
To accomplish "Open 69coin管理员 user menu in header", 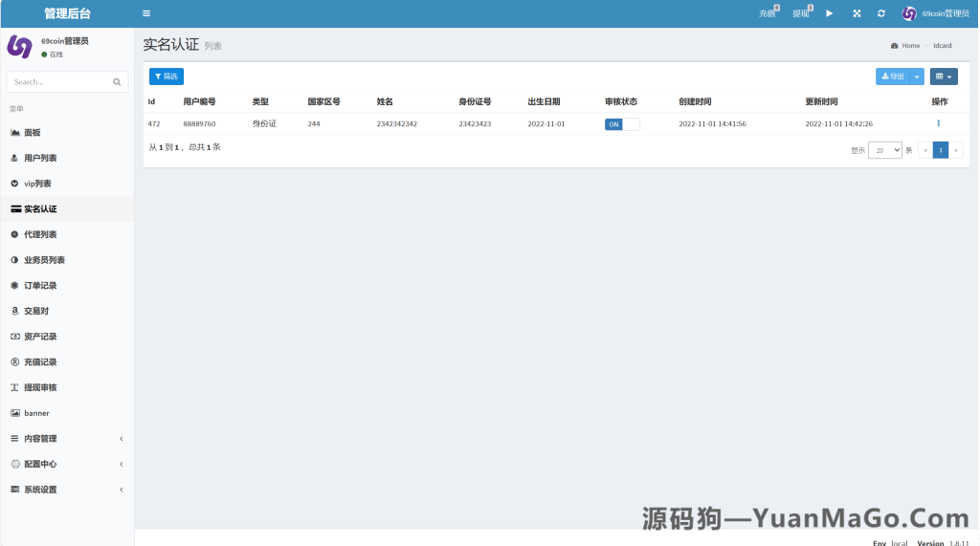I will (936, 13).
